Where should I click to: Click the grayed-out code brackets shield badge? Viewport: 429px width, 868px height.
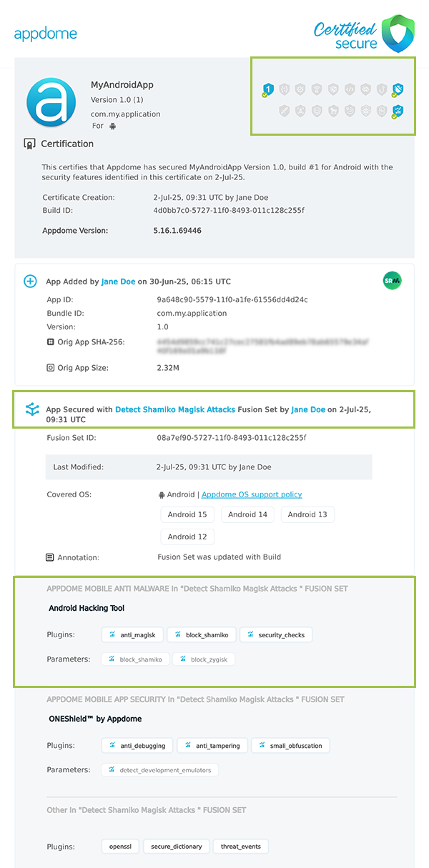(x=350, y=90)
